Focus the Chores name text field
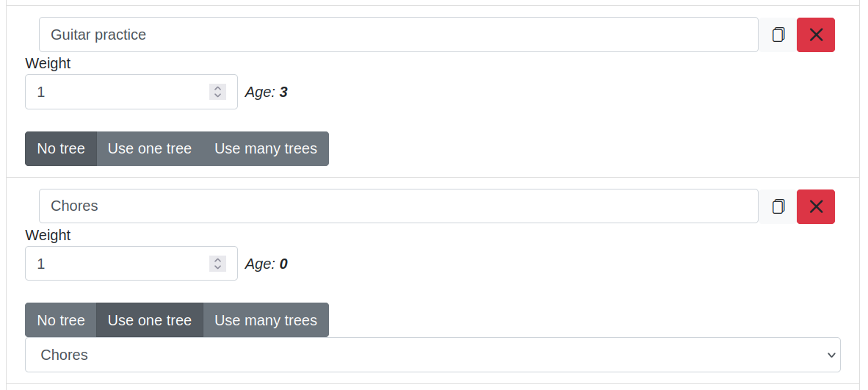The height and width of the screenshot is (390, 868). coord(398,206)
